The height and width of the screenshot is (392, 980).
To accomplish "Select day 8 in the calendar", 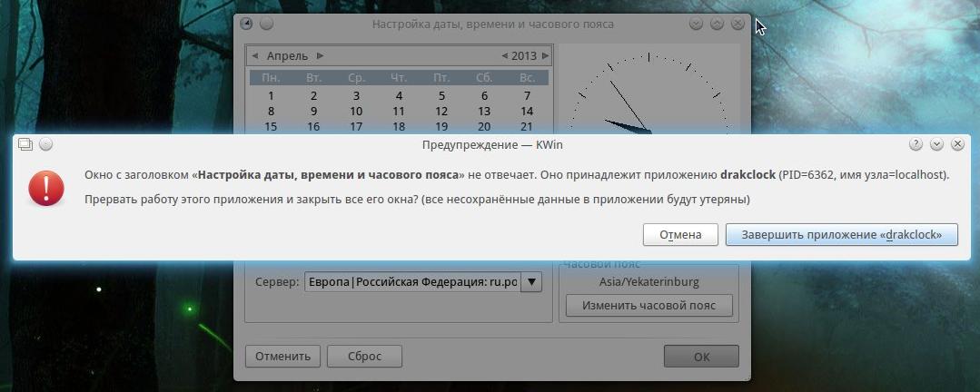I will coord(271,111).
